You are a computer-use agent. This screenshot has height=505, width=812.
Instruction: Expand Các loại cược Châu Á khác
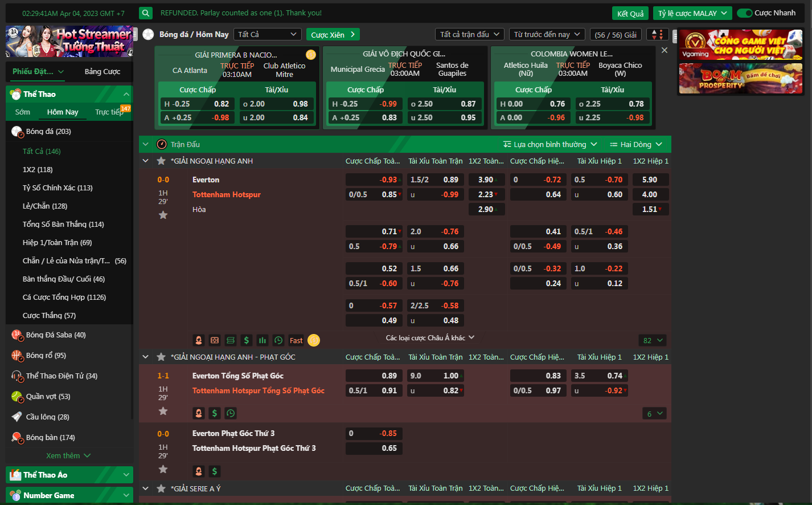point(430,337)
